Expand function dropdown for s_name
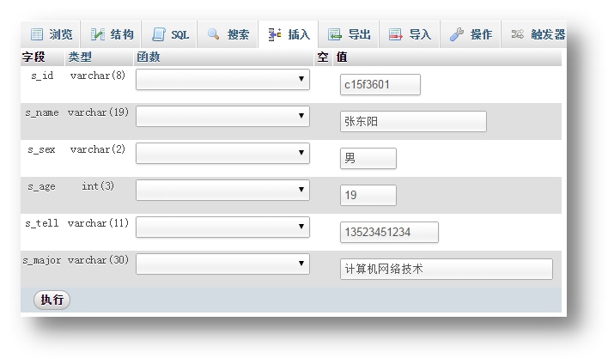 click(222, 116)
